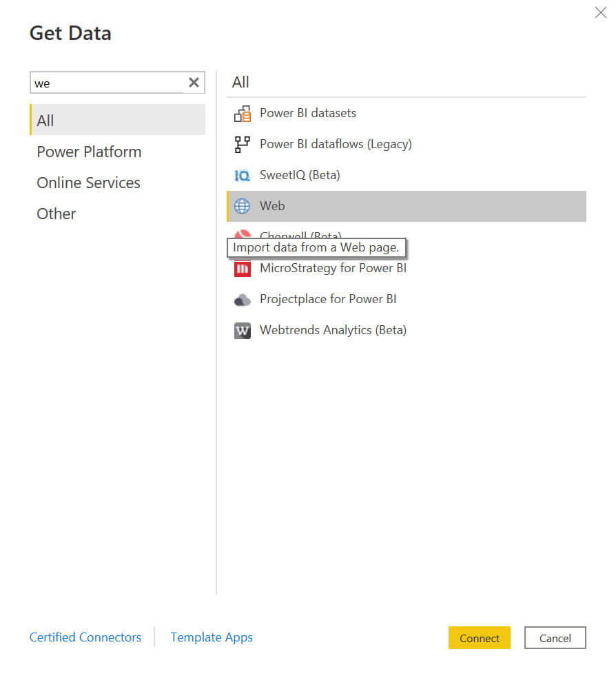The image size is (616, 678).
Task: Click the Projectplace cloud icon
Action: (243, 300)
